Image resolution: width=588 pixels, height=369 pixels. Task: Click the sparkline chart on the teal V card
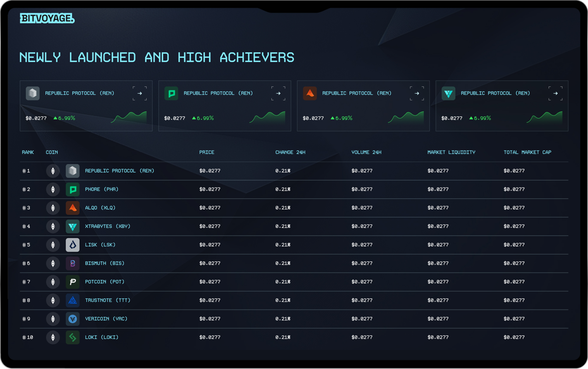pos(544,117)
